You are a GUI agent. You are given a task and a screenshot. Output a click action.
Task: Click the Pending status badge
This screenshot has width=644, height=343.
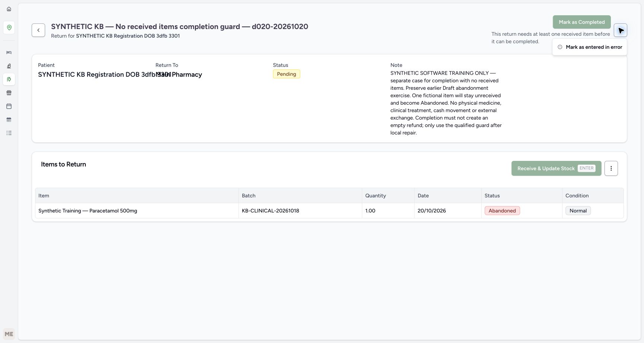pyautogui.click(x=287, y=74)
